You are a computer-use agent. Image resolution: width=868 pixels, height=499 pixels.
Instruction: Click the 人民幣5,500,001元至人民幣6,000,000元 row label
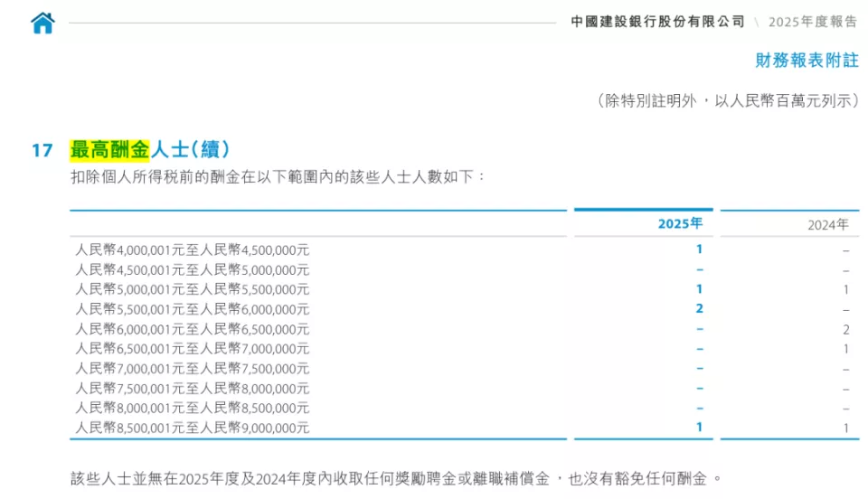tap(192, 309)
